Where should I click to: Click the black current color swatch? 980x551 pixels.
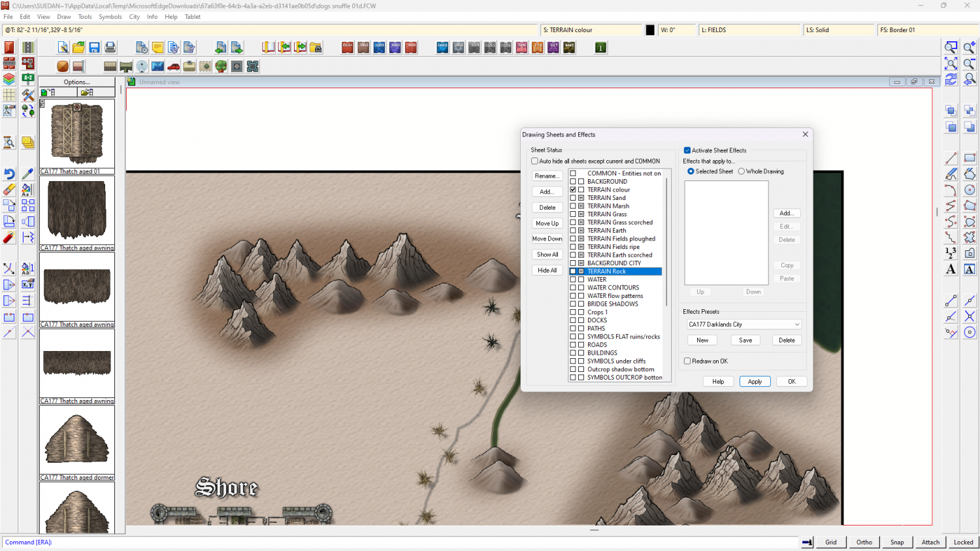click(650, 30)
